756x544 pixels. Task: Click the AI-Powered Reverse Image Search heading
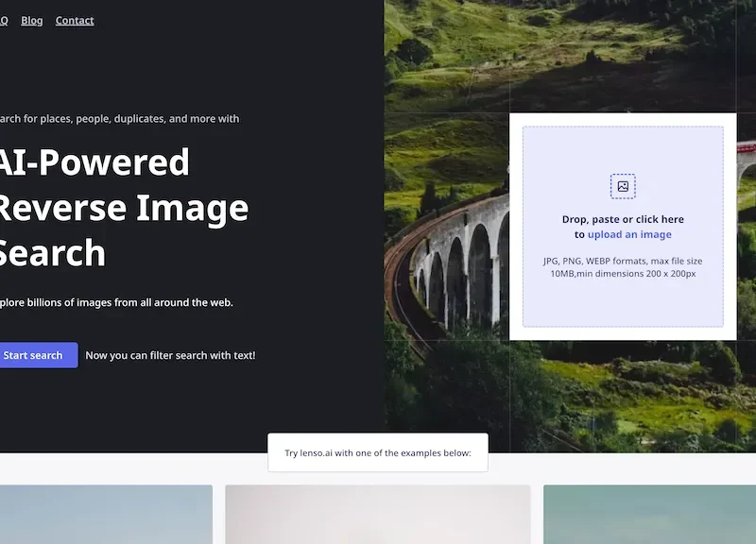click(123, 208)
